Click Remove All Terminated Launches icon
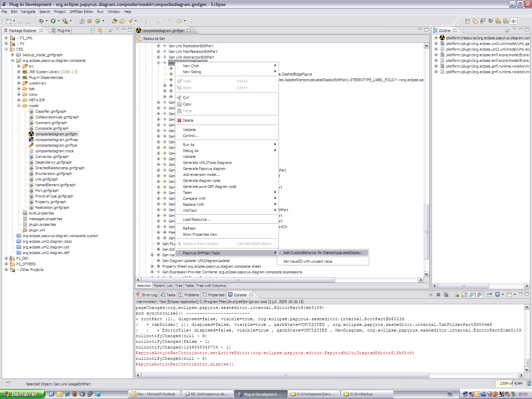The height and width of the screenshot is (399, 532). [x=446, y=295]
